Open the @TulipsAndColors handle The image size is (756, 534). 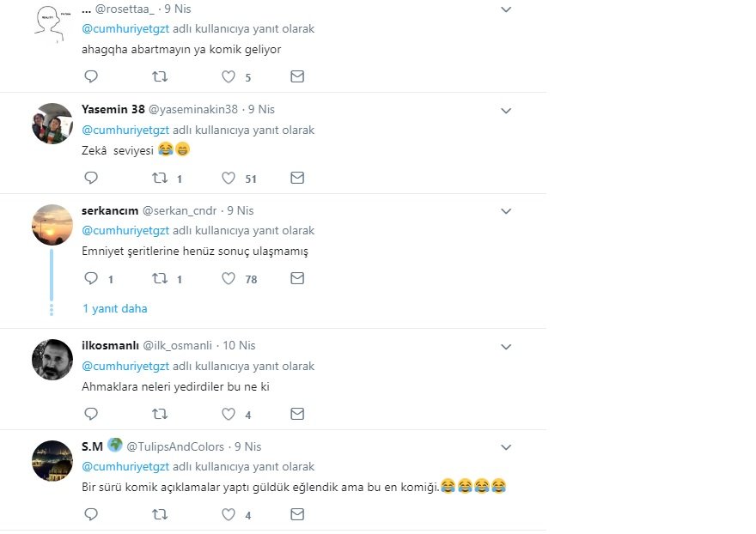point(175,446)
